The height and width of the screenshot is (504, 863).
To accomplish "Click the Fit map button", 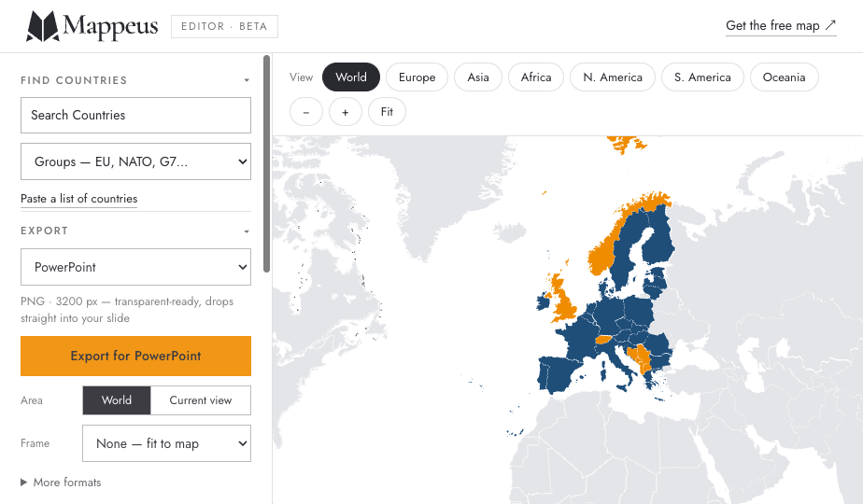I will click(x=387, y=112).
